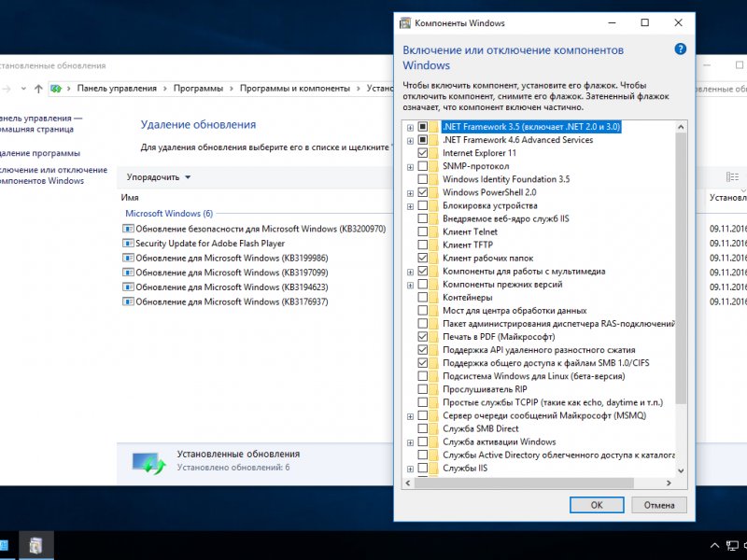
Task: Open the Упорядочить dropdown menu
Action: [158, 177]
